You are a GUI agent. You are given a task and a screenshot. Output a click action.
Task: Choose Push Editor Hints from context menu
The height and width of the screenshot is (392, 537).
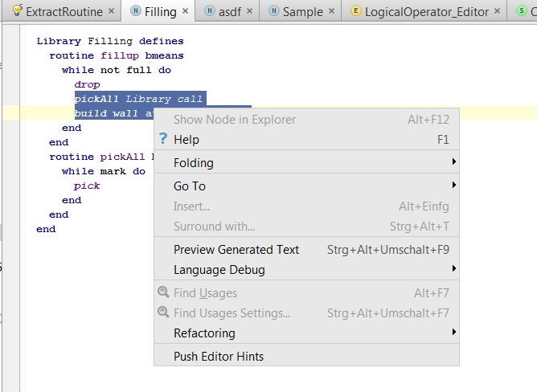219,357
